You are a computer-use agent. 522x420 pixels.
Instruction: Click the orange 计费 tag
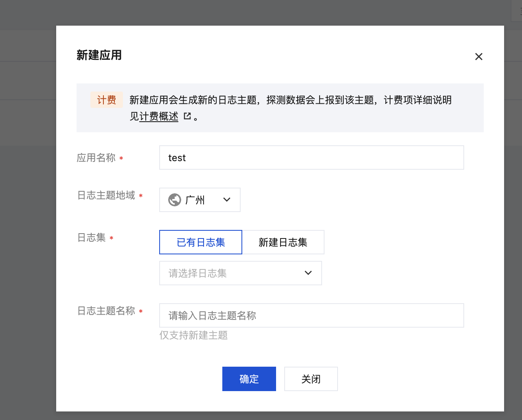click(x=107, y=100)
